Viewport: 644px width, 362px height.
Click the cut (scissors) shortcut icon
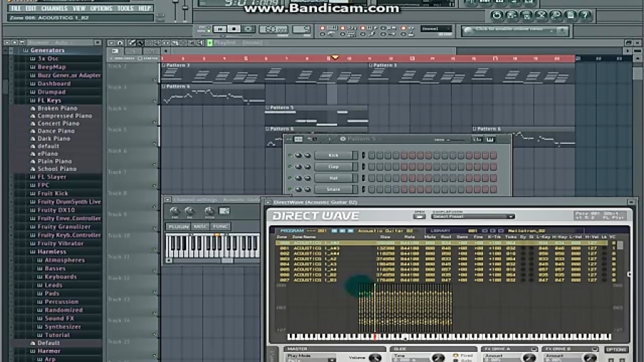[x=542, y=16]
